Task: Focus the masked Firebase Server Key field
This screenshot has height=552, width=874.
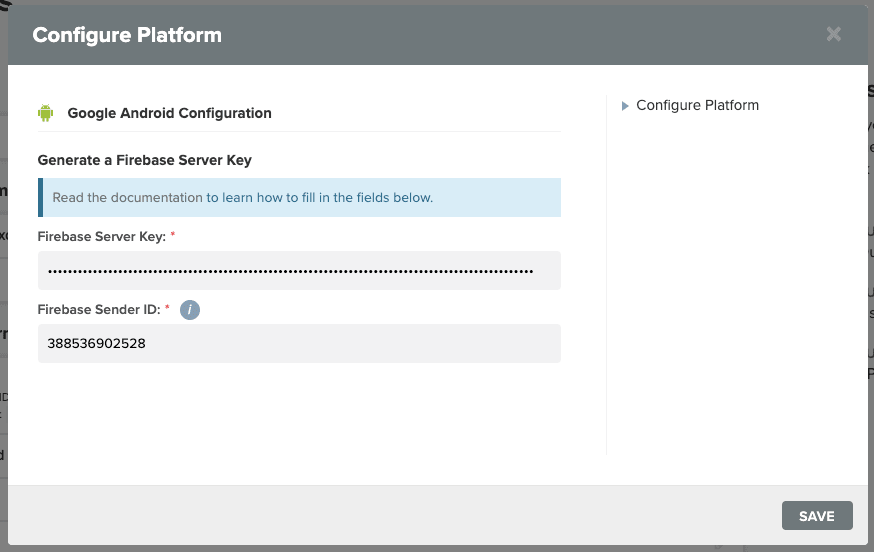Action: tap(299, 270)
